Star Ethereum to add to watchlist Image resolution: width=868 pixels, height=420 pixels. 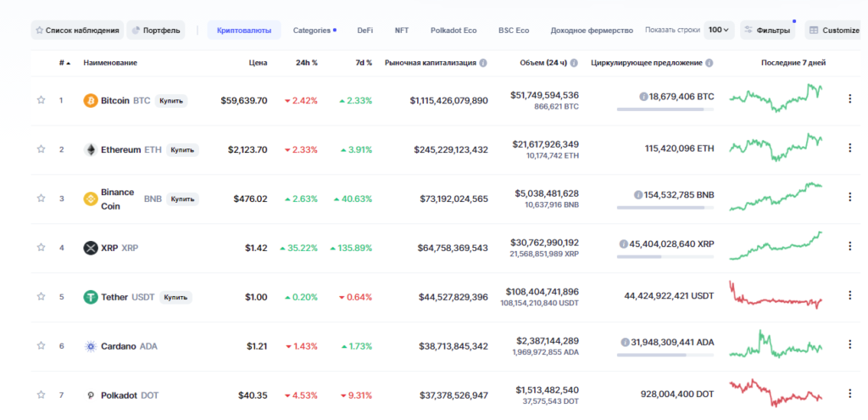tap(41, 149)
